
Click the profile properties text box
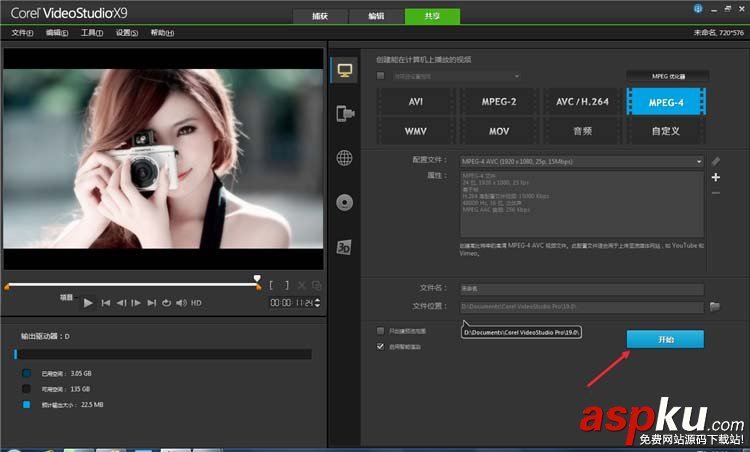[x=582, y=204]
